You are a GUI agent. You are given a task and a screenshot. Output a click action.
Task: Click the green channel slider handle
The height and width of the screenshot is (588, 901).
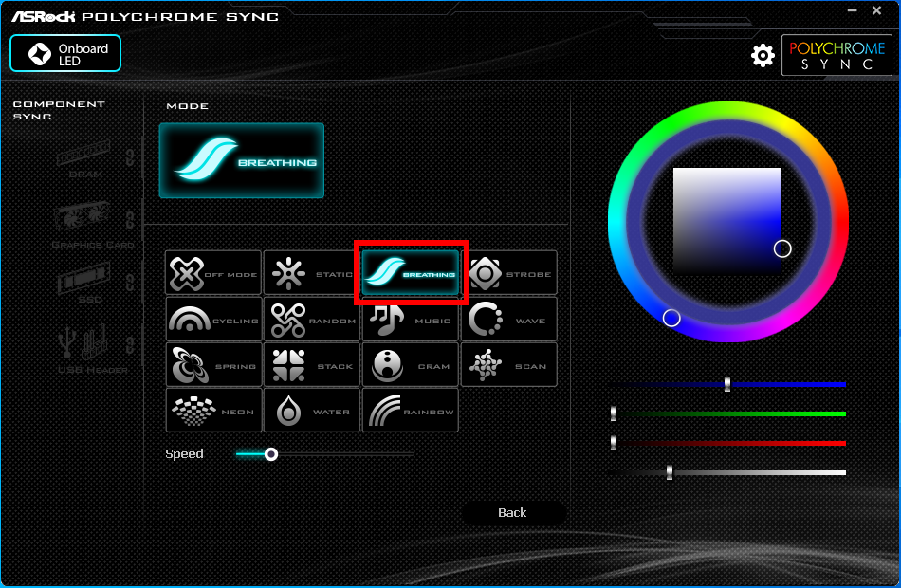pos(614,413)
